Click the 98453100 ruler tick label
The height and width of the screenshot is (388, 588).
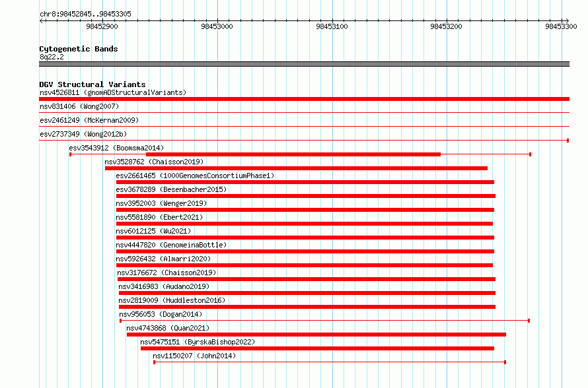[332, 26]
